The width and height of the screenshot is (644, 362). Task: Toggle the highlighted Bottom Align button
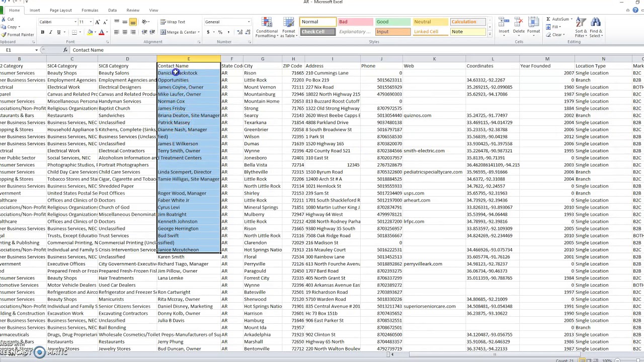[133, 22]
